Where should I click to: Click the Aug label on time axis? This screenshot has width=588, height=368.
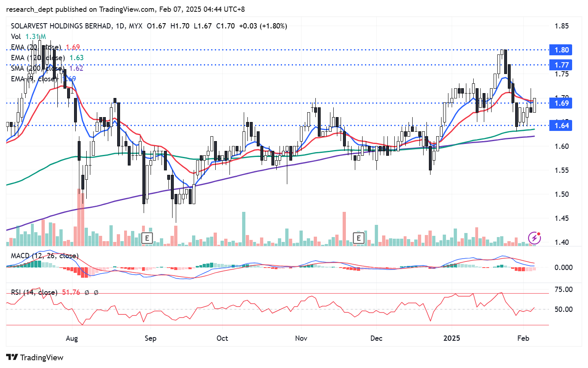72,338
